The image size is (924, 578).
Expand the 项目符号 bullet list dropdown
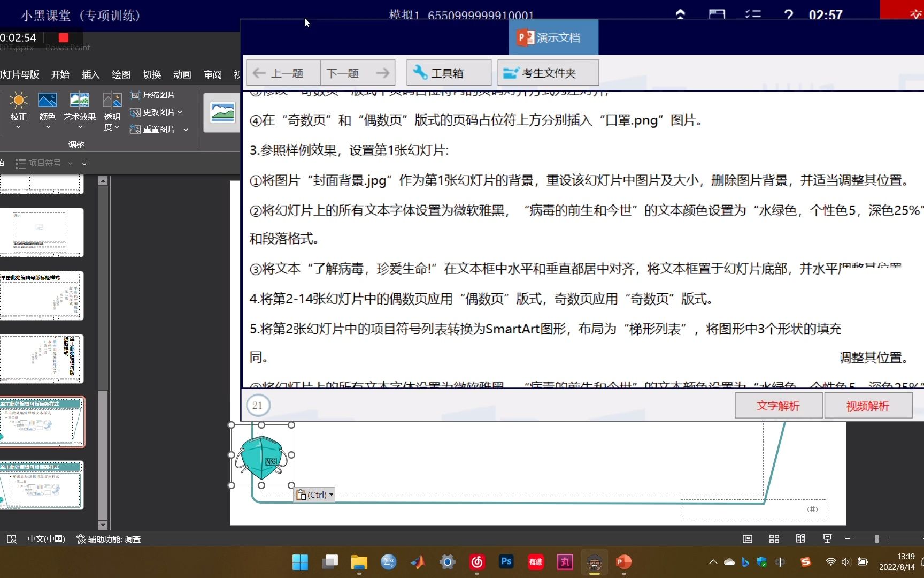point(71,163)
